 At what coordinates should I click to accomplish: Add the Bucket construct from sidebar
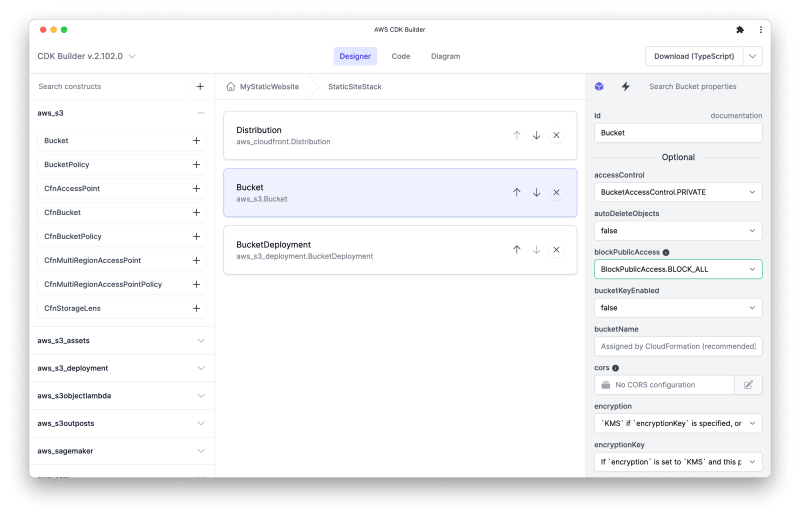click(196, 140)
